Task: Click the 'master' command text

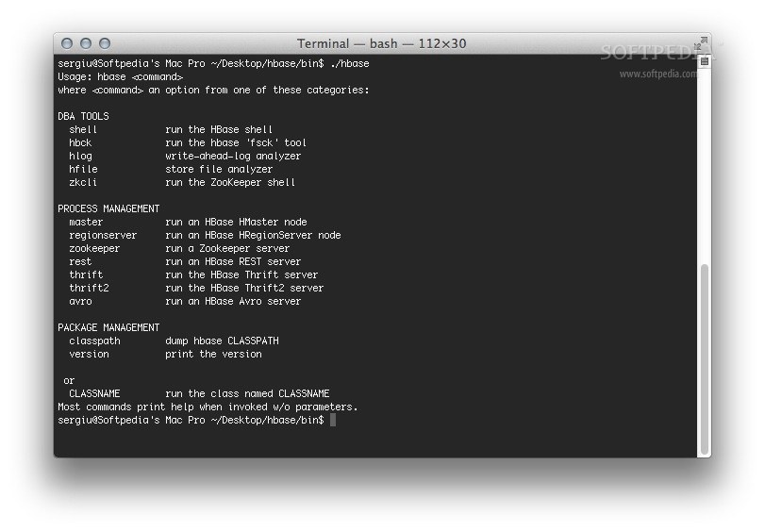Action: click(86, 222)
